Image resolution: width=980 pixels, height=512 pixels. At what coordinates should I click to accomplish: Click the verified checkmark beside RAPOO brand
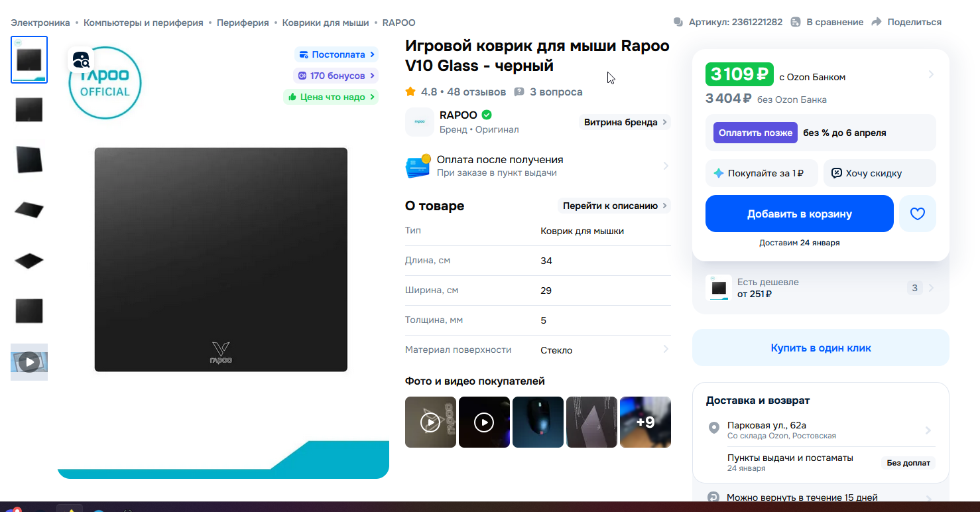[x=487, y=115]
